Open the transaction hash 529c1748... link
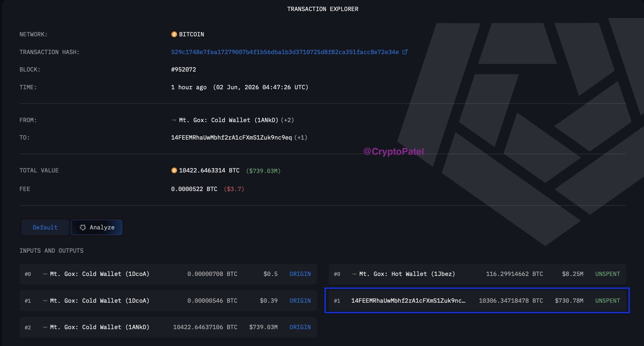 tap(285, 52)
